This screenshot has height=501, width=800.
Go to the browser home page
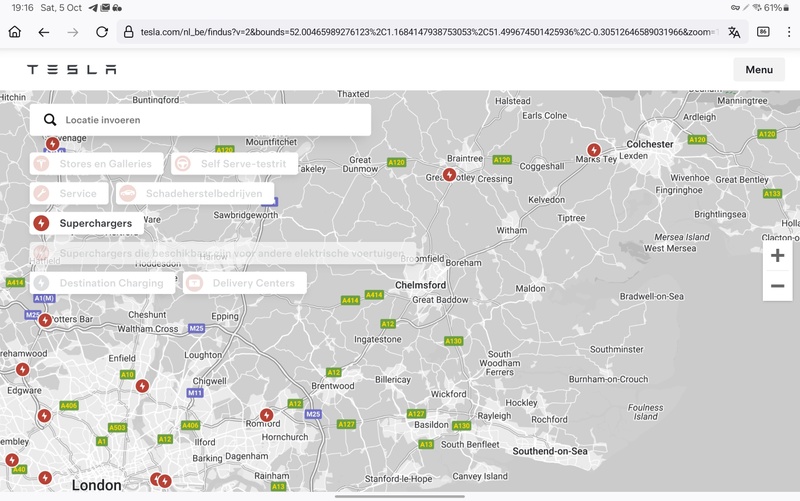(x=15, y=32)
